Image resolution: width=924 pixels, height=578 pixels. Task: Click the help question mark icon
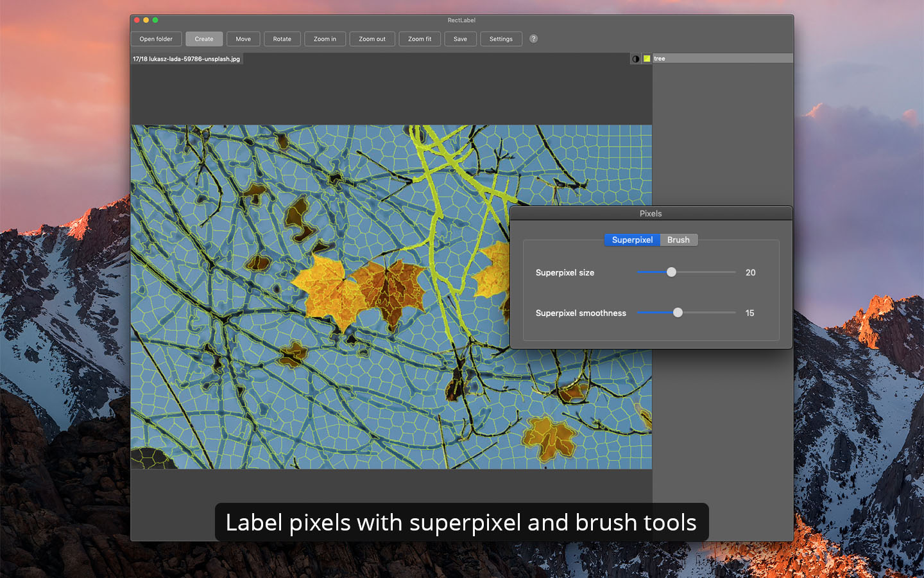533,39
